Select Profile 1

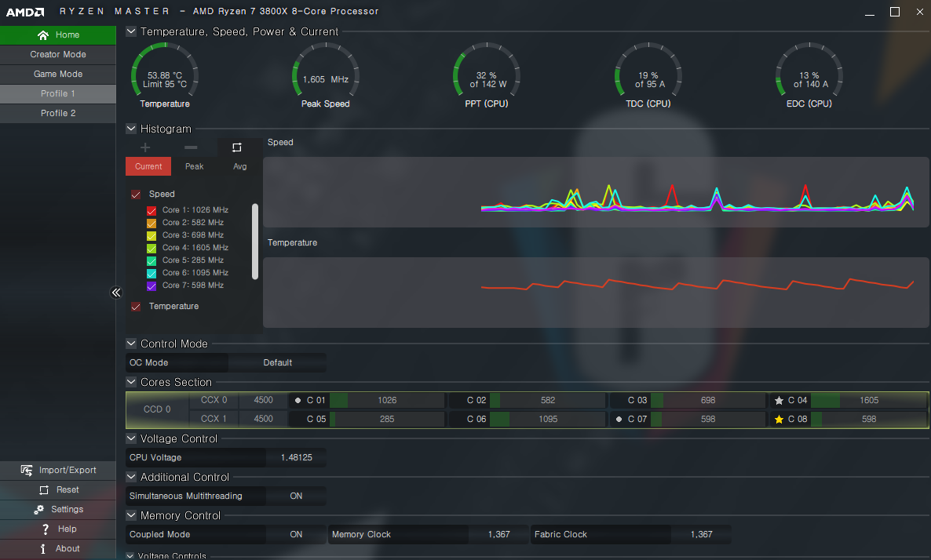pos(58,94)
